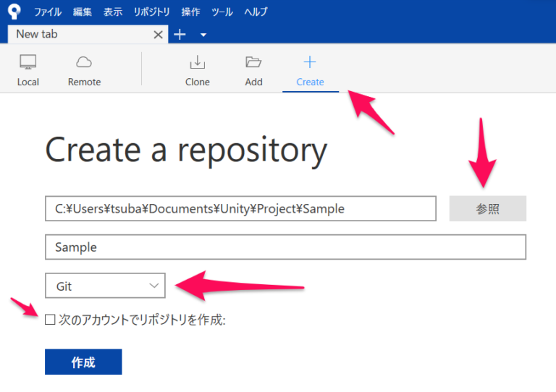Screen dimensions: 556x392
Task: Click the Create a repository heading
Action: 186,150
